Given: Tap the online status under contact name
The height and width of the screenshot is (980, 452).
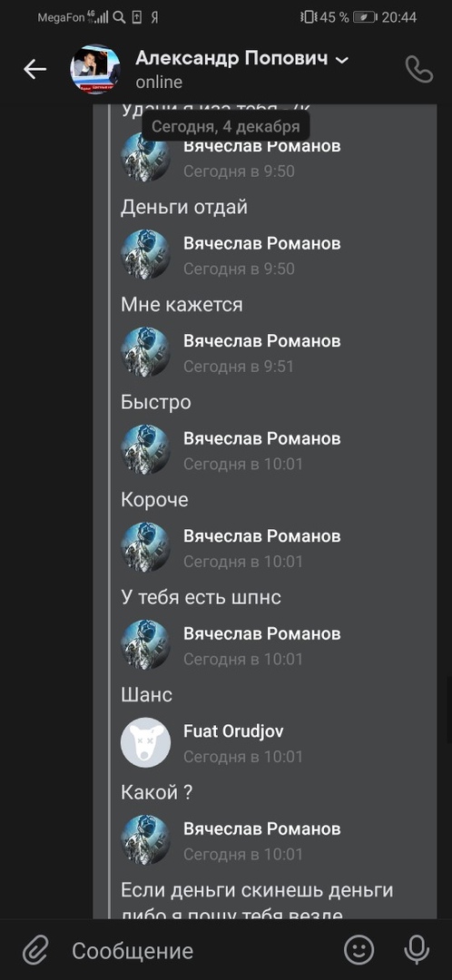Looking at the screenshot, I should (x=159, y=82).
